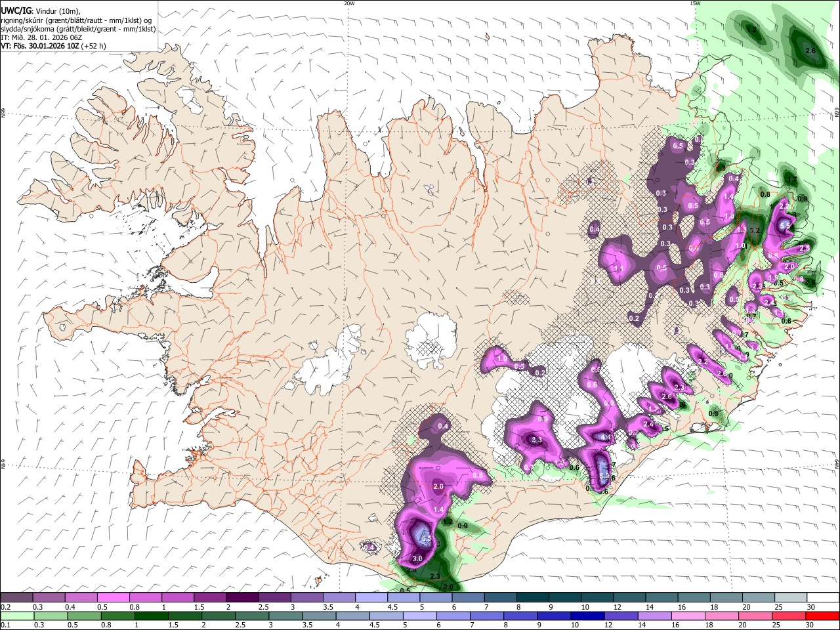Click the '5.5' value in the eastern fjords cell
840x630 pixels.
click(x=786, y=225)
